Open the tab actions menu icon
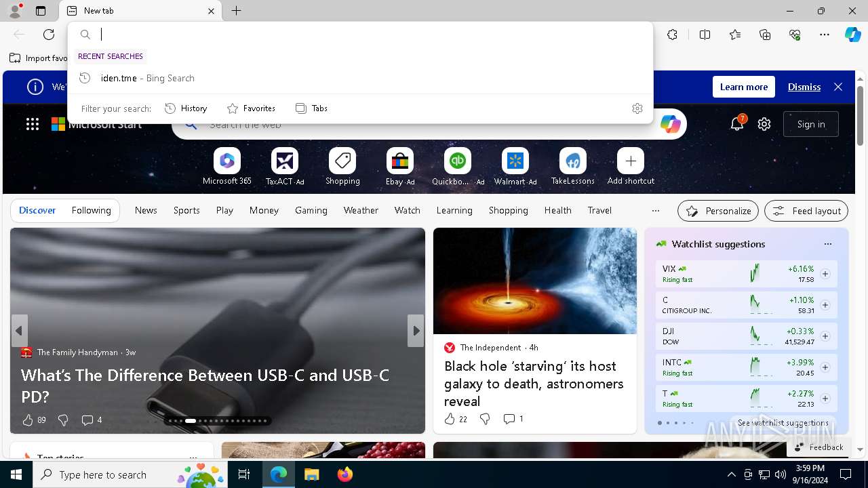 pos(41,11)
